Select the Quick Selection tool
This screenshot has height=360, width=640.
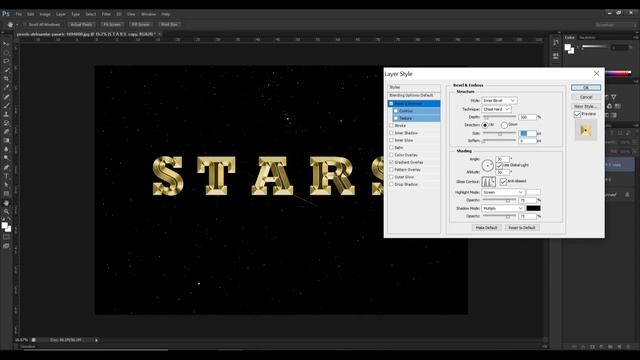pos(6,70)
